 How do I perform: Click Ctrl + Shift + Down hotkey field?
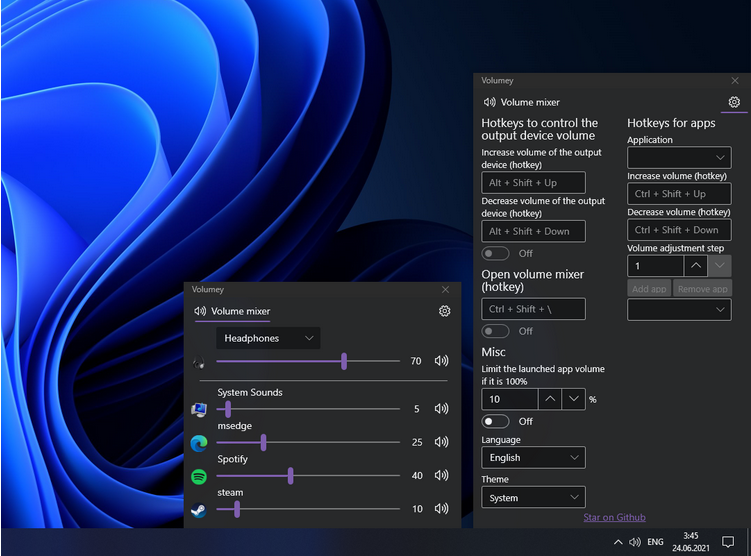pyautogui.click(x=679, y=230)
